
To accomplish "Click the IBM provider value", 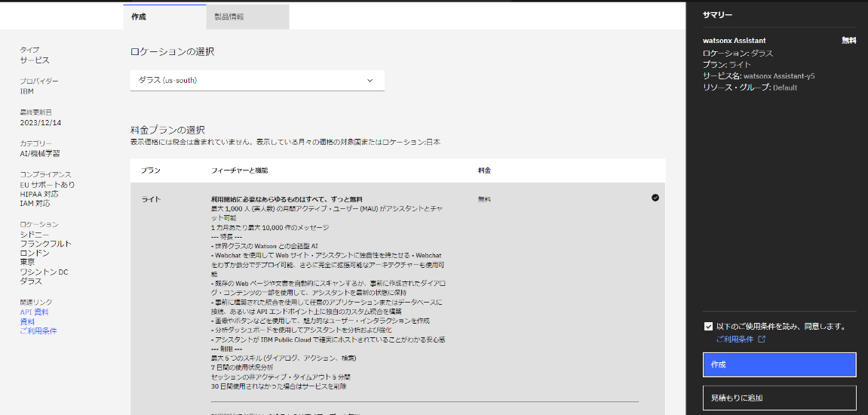I will (26, 91).
